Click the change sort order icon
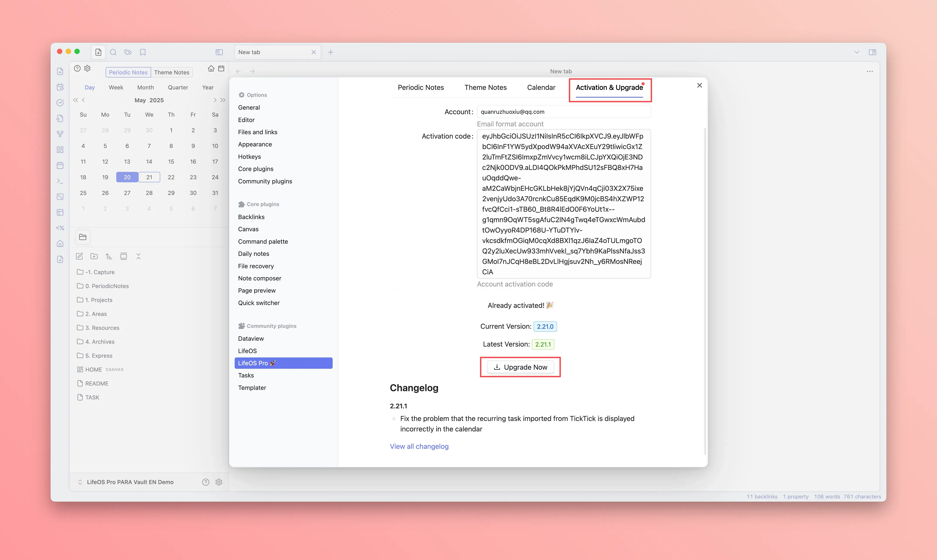This screenshot has height=560, width=937. (x=109, y=256)
